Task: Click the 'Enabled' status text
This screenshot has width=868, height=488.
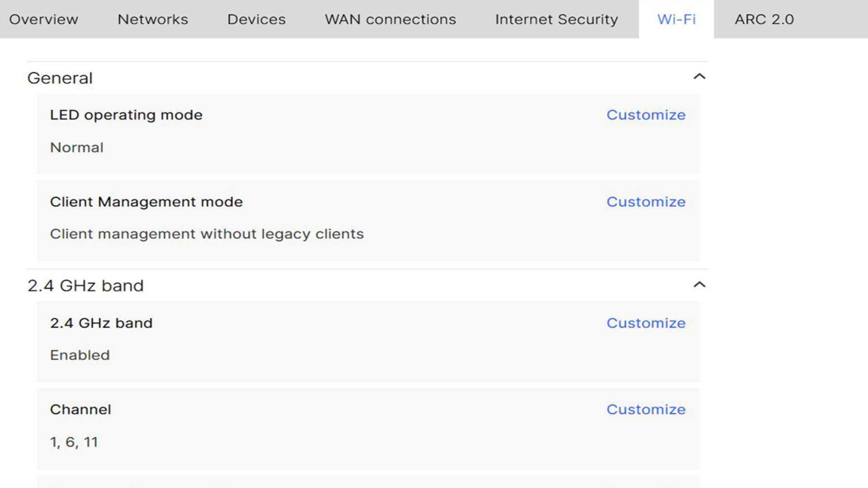Action: tap(80, 355)
